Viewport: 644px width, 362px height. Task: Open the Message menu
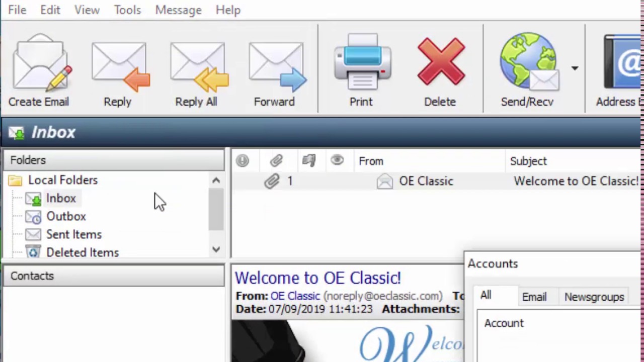[178, 10]
